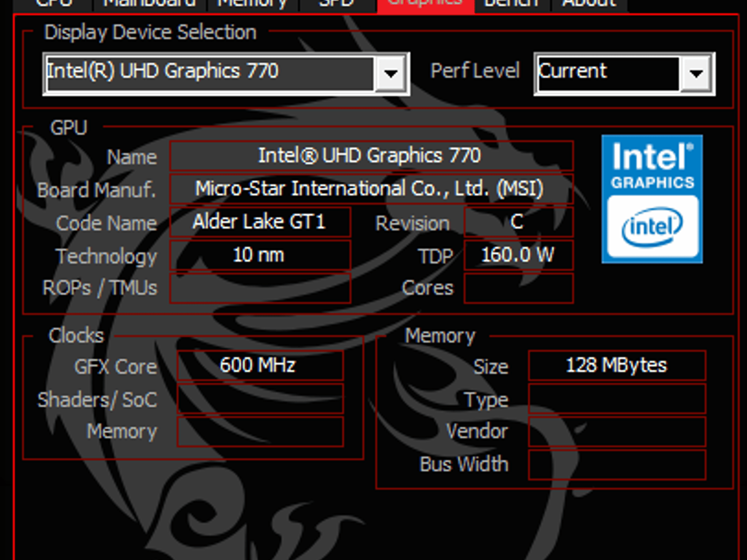Click the Technology label

click(107, 257)
